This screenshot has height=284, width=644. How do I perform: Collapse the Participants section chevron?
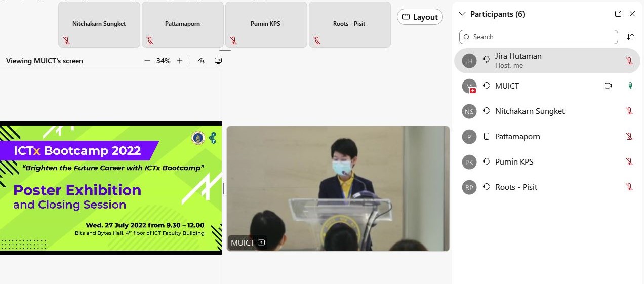[x=462, y=14]
